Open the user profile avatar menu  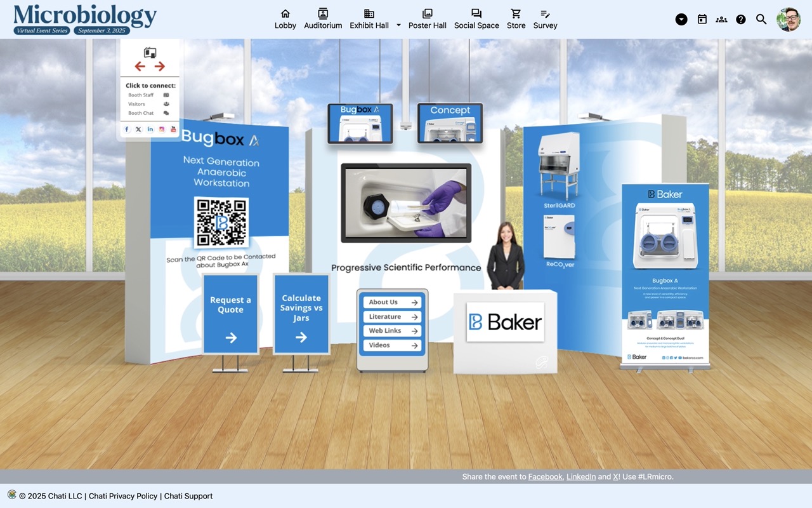pyautogui.click(x=789, y=20)
